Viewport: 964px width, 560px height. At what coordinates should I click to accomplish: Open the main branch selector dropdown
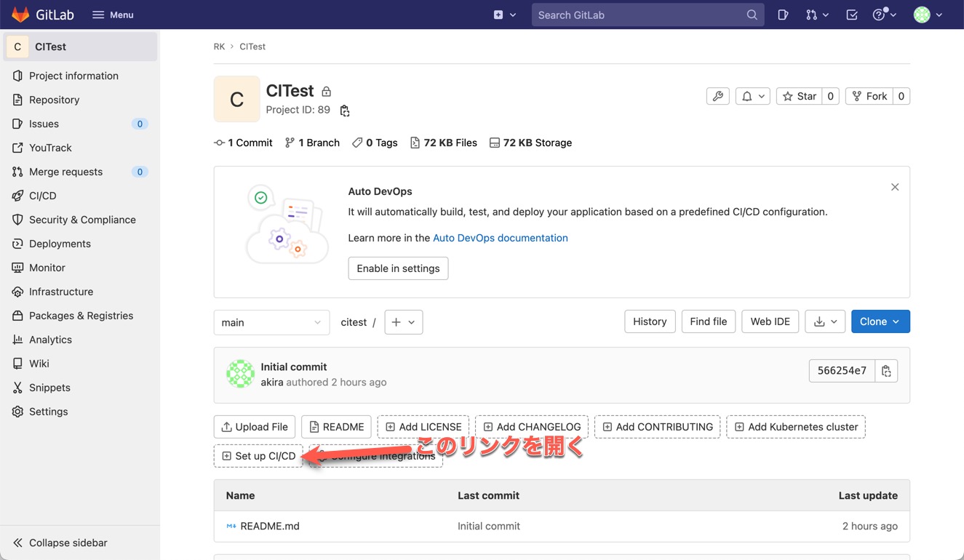click(x=271, y=322)
